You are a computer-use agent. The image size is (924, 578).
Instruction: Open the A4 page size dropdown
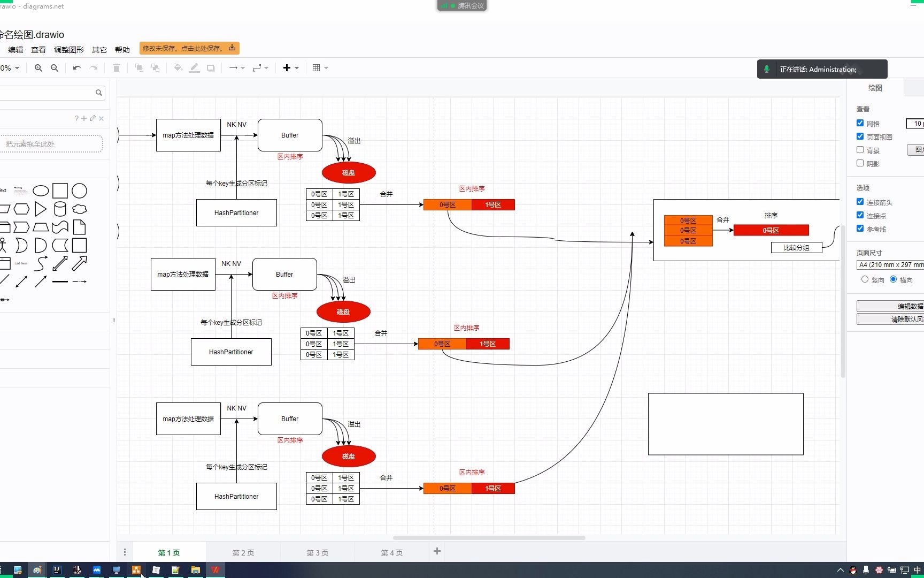coord(890,265)
